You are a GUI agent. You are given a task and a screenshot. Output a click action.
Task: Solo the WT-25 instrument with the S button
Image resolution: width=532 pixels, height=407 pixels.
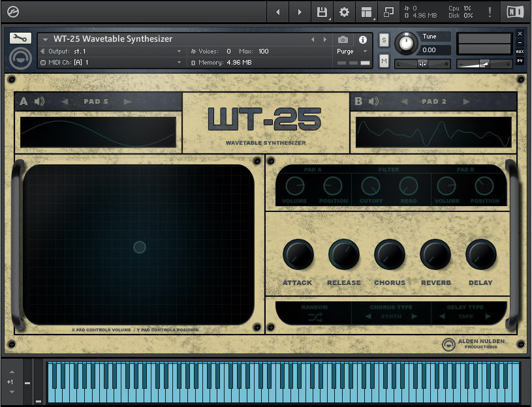click(x=384, y=40)
